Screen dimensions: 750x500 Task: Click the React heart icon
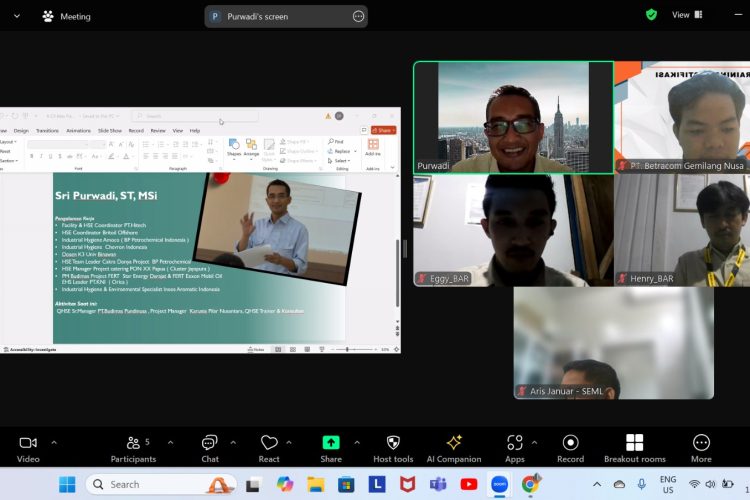click(269, 443)
